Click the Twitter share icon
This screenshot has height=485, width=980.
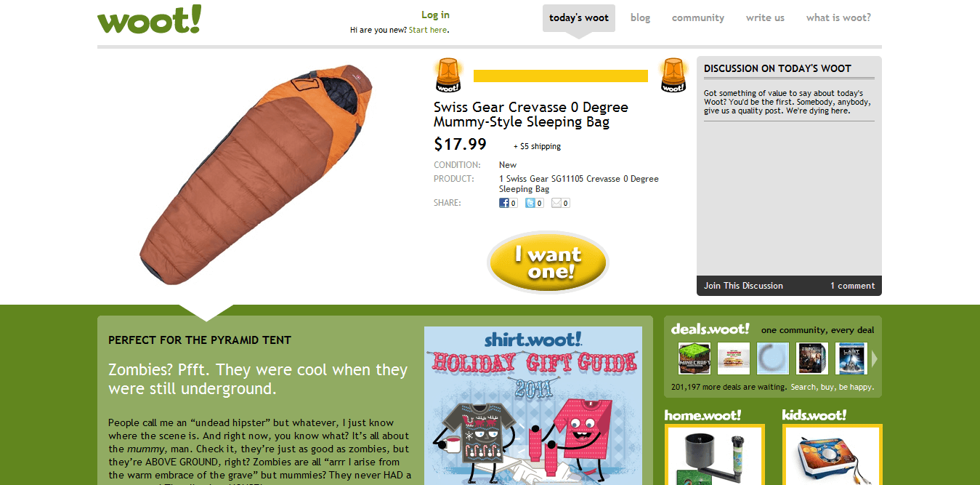tap(530, 203)
